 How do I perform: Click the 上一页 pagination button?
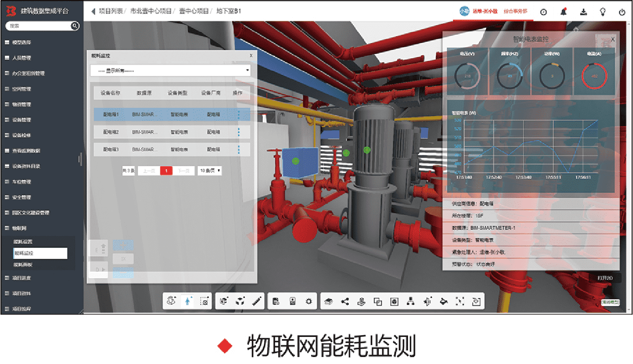tap(148, 171)
